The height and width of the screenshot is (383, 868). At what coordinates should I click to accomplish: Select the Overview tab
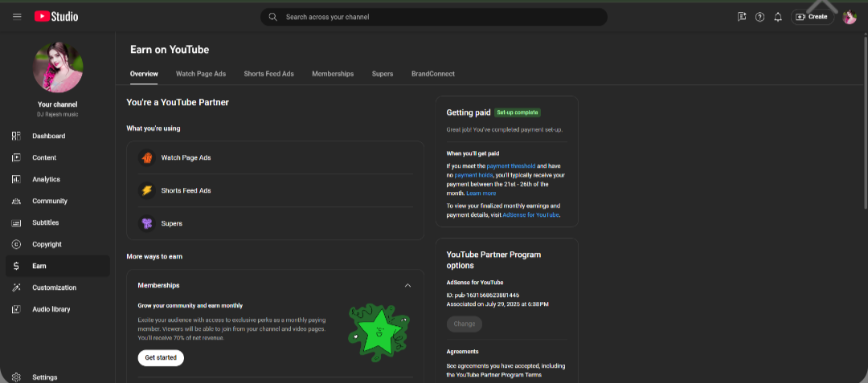click(144, 74)
